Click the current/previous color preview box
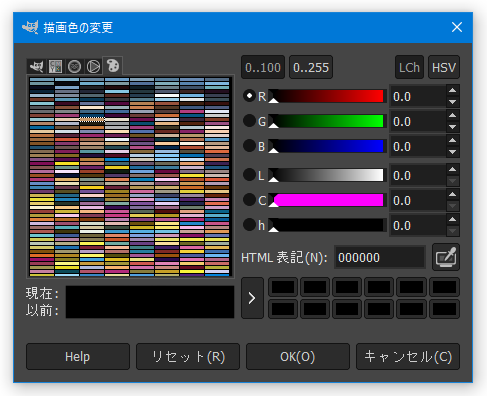The height and width of the screenshot is (396, 487). tap(150, 302)
